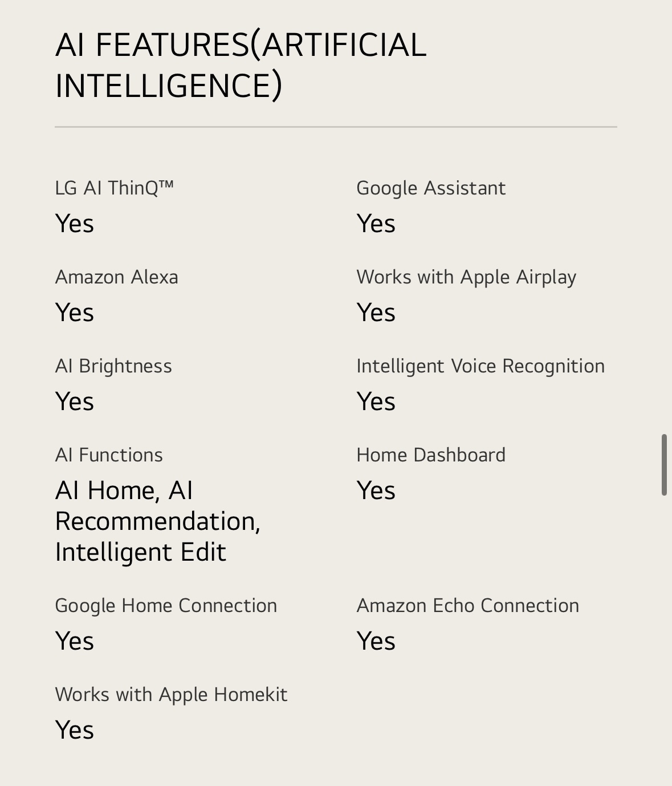Select the Amazon Alexa spec label

coord(117,277)
